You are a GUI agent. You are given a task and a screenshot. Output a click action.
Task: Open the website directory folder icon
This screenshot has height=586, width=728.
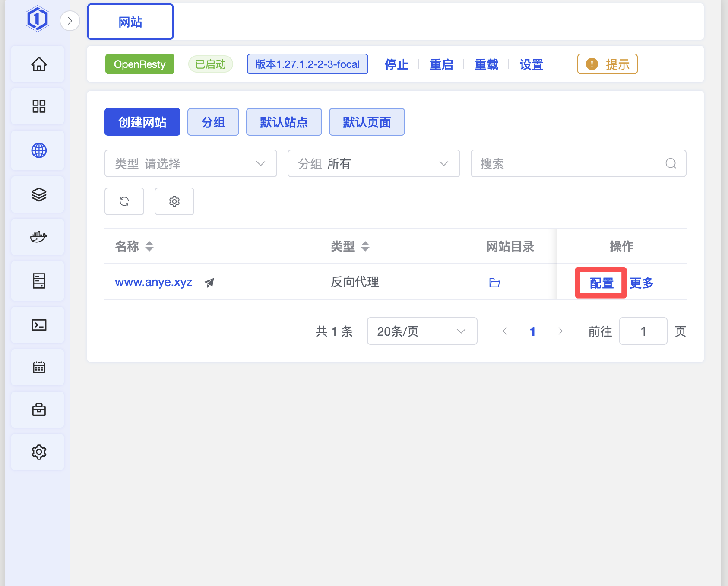[x=494, y=283]
